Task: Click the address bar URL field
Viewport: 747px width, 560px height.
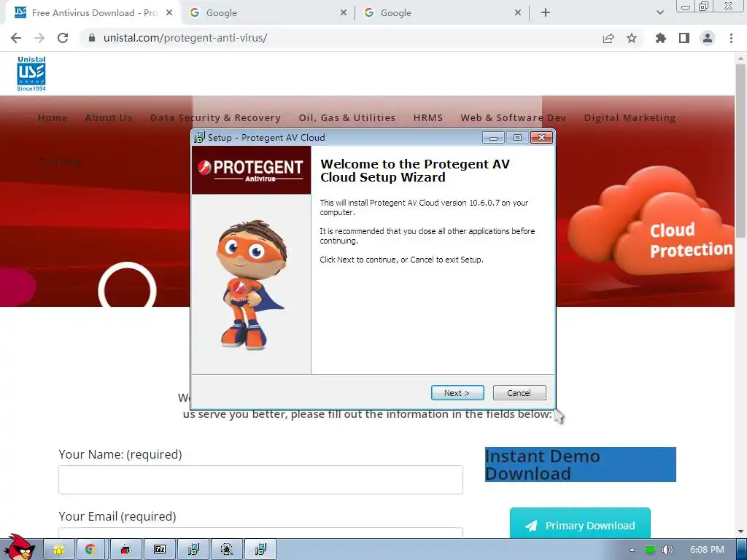Action: coord(343,38)
